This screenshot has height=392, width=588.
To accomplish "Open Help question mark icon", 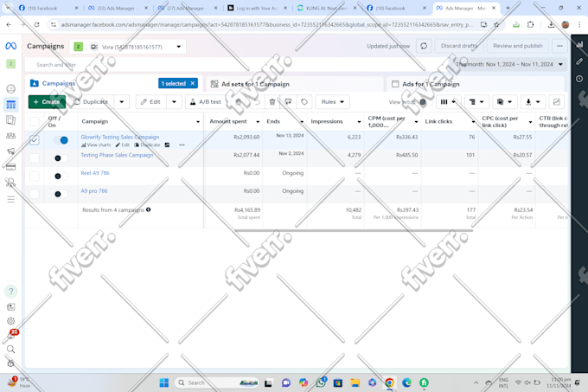I will pyautogui.click(x=11, y=291).
